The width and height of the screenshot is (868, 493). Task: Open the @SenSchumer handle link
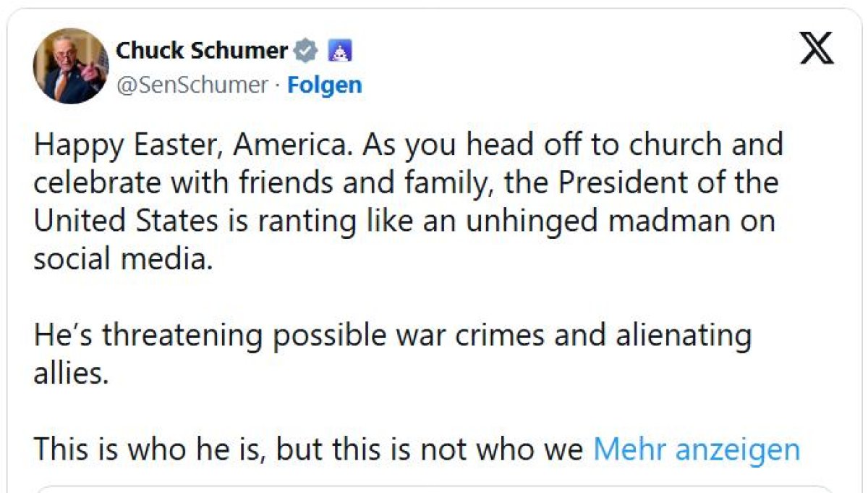click(192, 85)
